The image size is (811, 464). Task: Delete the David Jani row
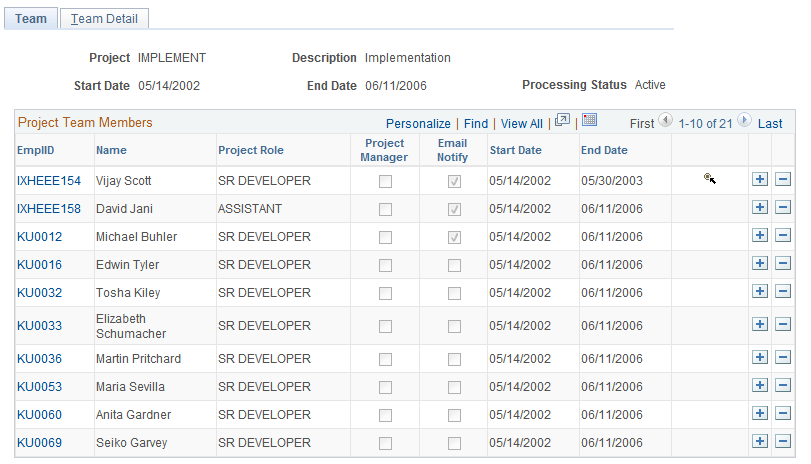point(783,207)
